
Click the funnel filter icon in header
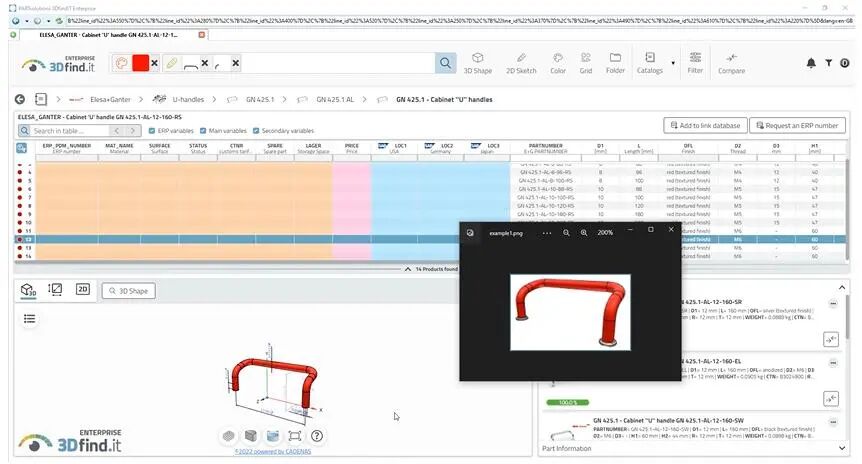[828, 63]
